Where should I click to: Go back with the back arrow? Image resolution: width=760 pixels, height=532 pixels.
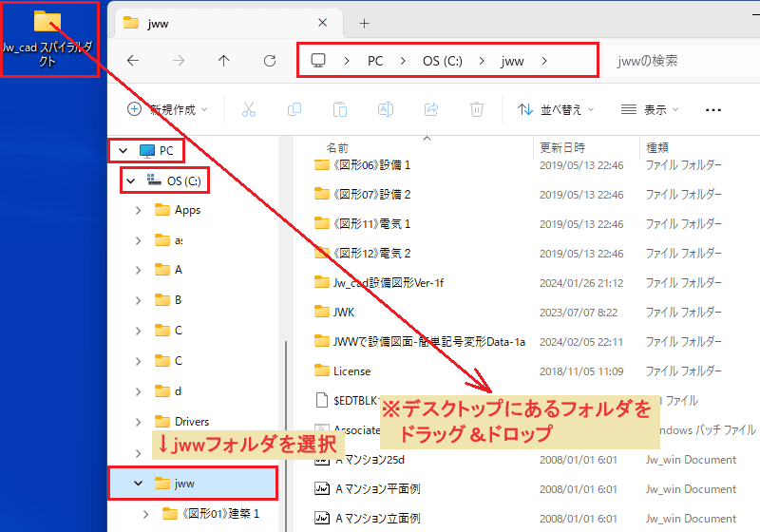pyautogui.click(x=133, y=61)
